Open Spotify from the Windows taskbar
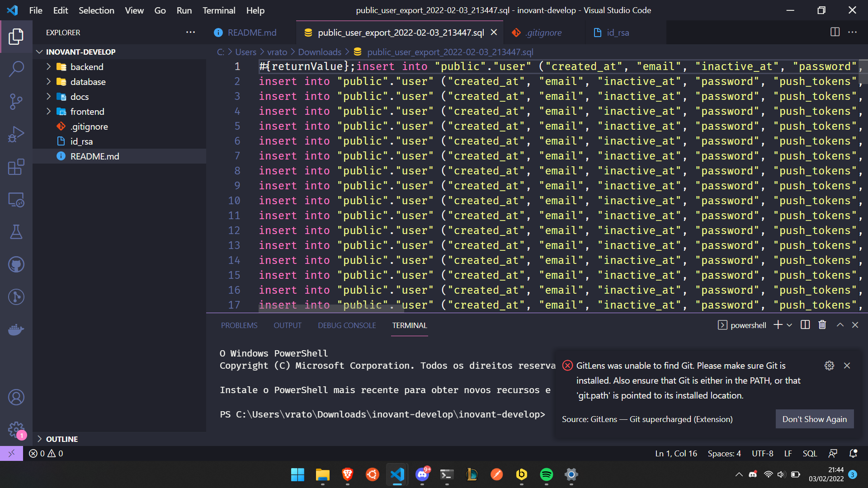The height and width of the screenshot is (488, 868). [546, 474]
